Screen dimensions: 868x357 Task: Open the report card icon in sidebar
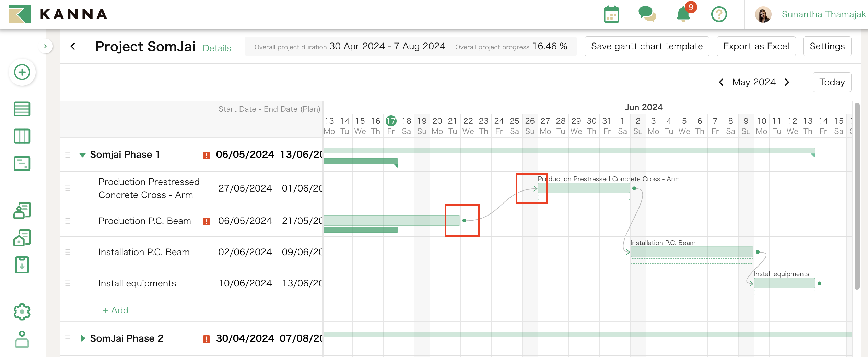(22, 164)
